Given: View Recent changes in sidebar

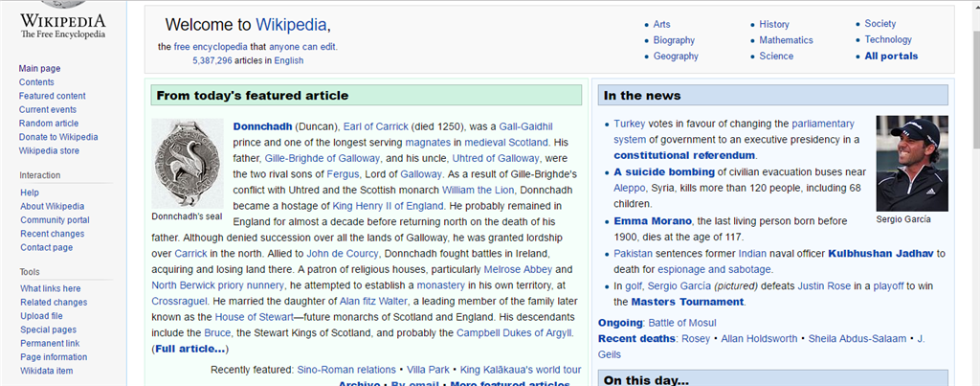Looking at the screenshot, I should click(52, 234).
